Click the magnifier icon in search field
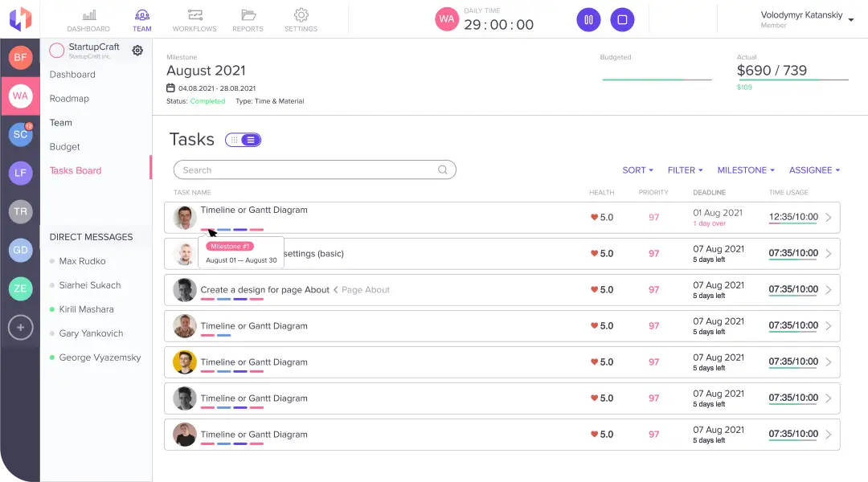 point(443,170)
